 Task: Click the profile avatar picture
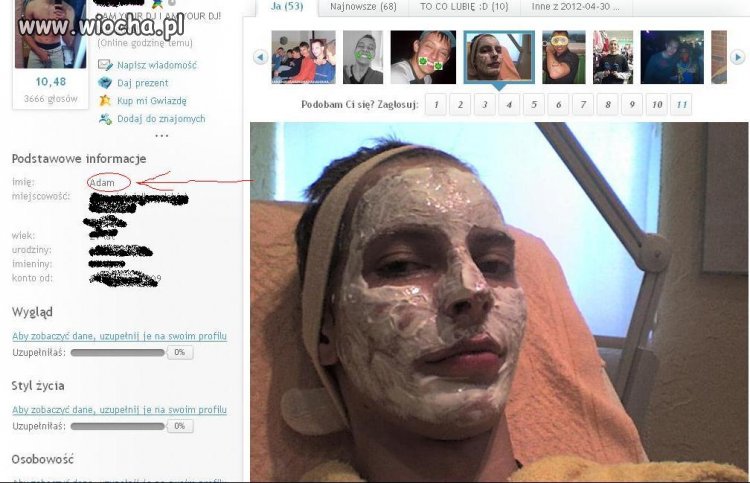[50, 33]
